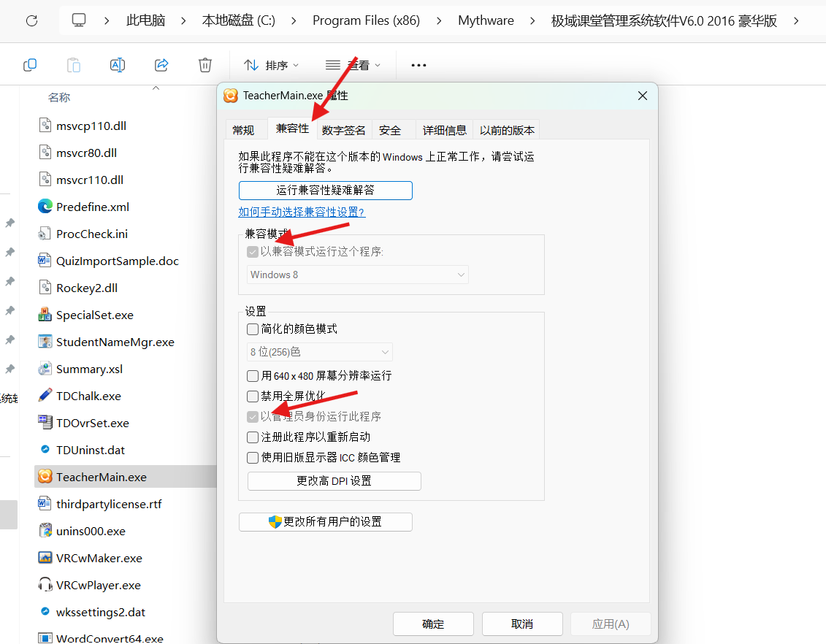This screenshot has width=826, height=644.
Task: Check disable fullscreen optimizations
Action: pyautogui.click(x=253, y=396)
